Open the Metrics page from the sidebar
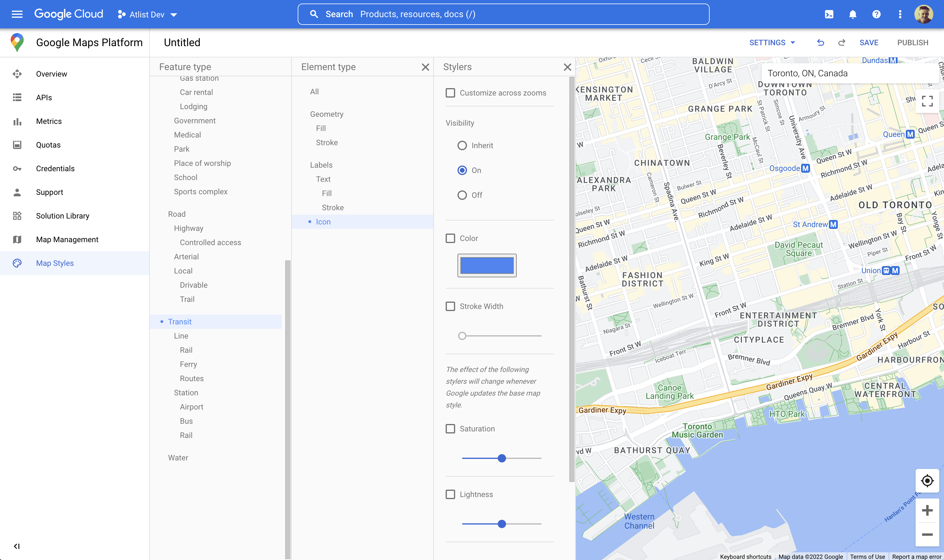Viewport: 944px width, 560px height. point(48,121)
